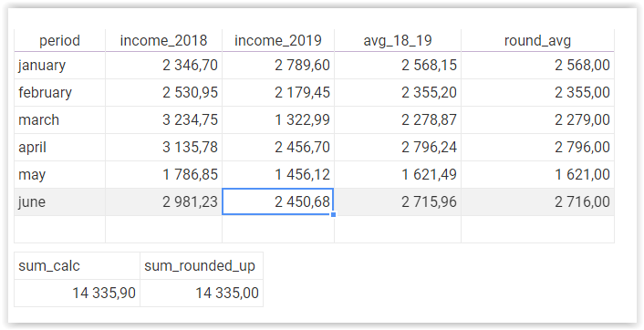Click the 'sum_rounded_up' label cell
Image resolution: width=644 pixels, height=330 pixels.
click(202, 266)
